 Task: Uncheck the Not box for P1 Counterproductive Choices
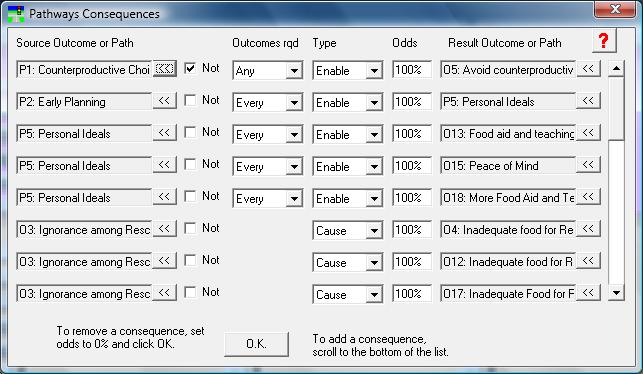point(190,68)
